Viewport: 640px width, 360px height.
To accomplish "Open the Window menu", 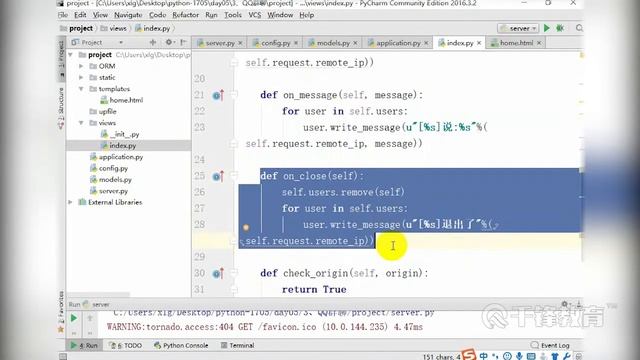I will (280, 15).
